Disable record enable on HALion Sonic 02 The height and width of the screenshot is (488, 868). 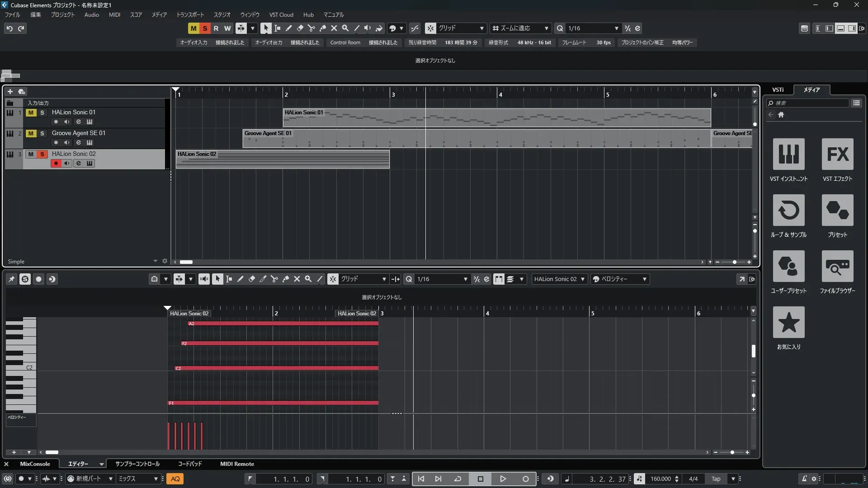56,163
